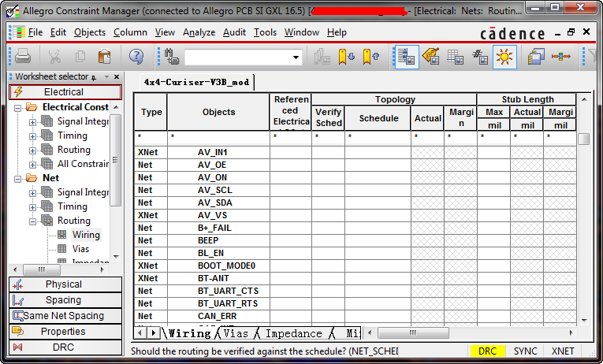The width and height of the screenshot is (603, 364).
Task: Open the Help menu
Action: (x=337, y=32)
